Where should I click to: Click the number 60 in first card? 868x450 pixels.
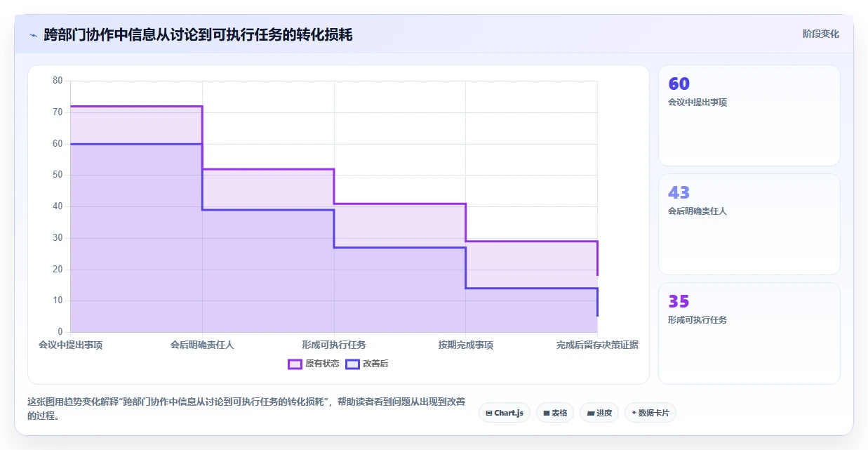(x=679, y=84)
